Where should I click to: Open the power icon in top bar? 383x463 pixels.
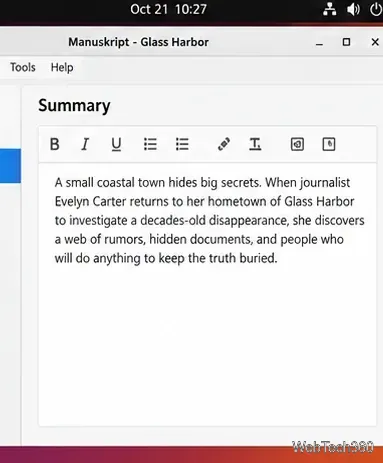(x=376, y=10)
